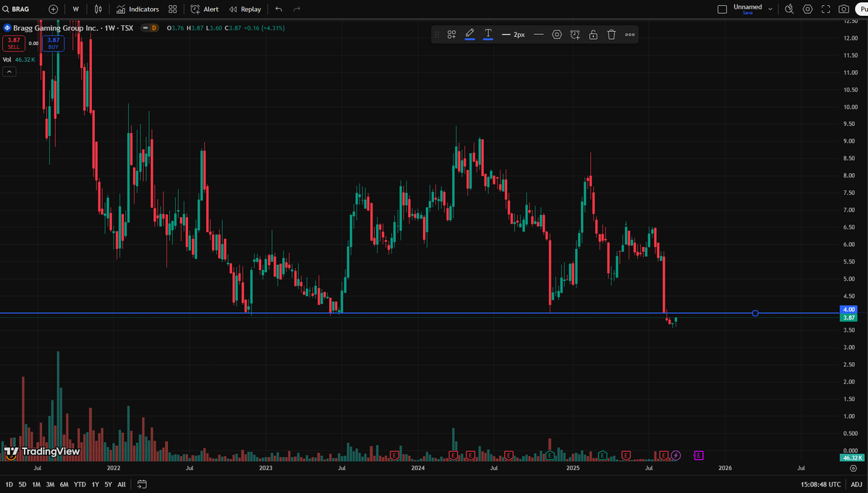This screenshot has height=493, width=868.
Task: Switch range to 1D
Action: pyautogui.click(x=9, y=484)
